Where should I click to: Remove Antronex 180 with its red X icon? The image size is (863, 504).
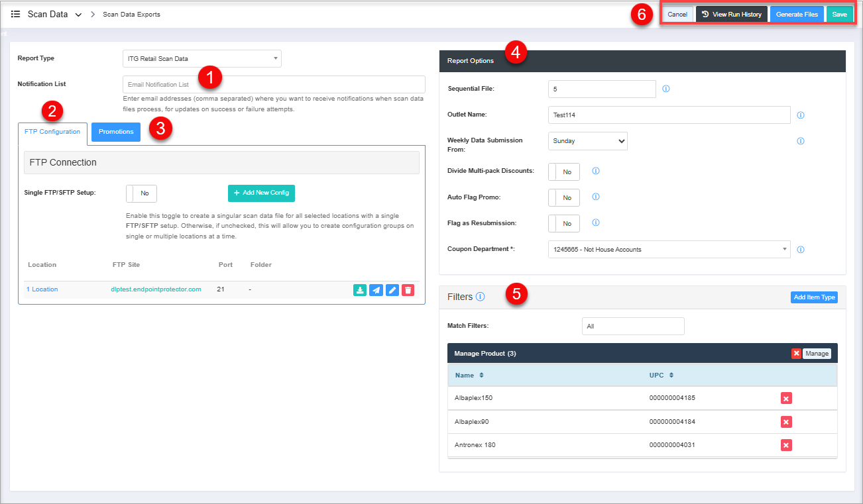tap(786, 445)
